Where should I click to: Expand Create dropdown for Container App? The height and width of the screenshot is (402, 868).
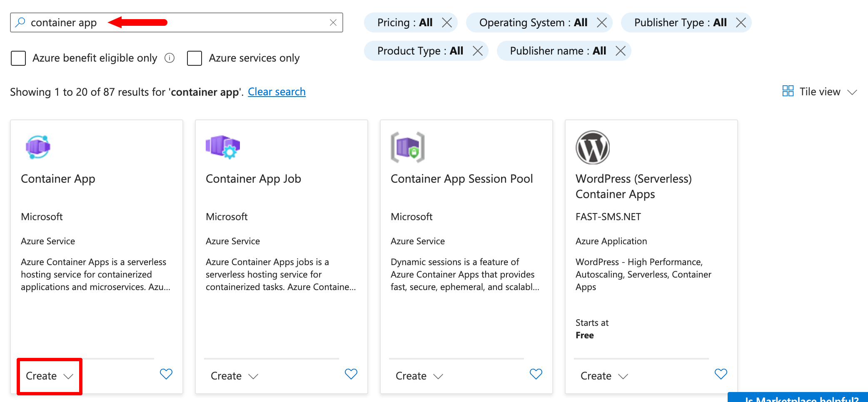(49, 376)
